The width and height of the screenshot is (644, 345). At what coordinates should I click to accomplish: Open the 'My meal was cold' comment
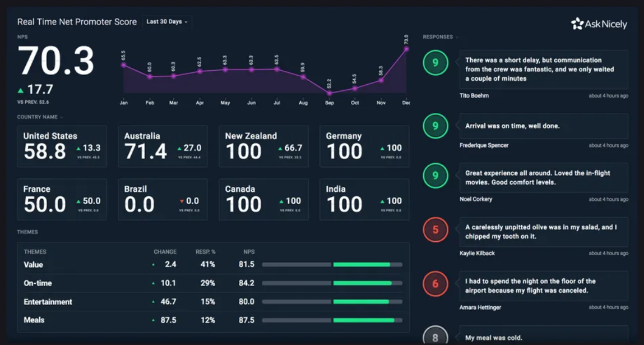tap(544, 335)
